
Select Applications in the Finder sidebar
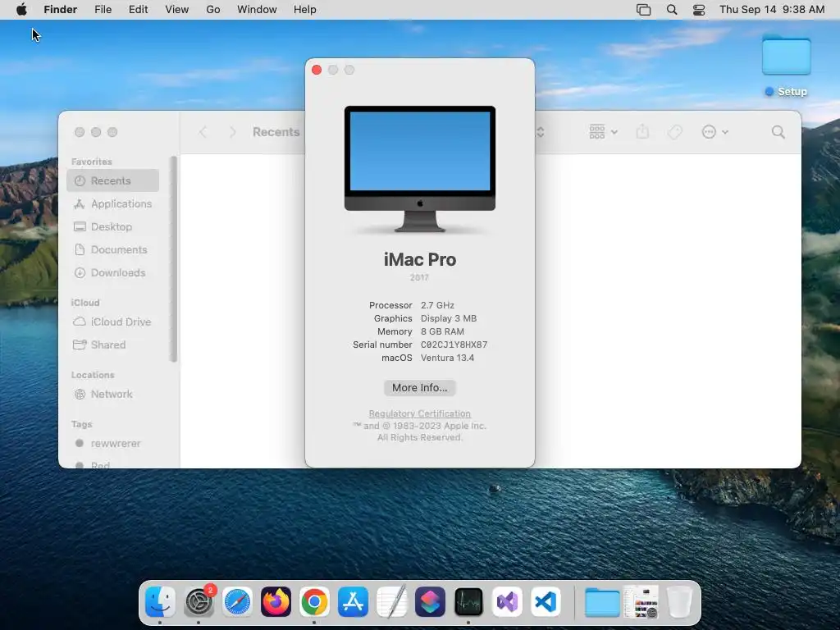pos(112,203)
